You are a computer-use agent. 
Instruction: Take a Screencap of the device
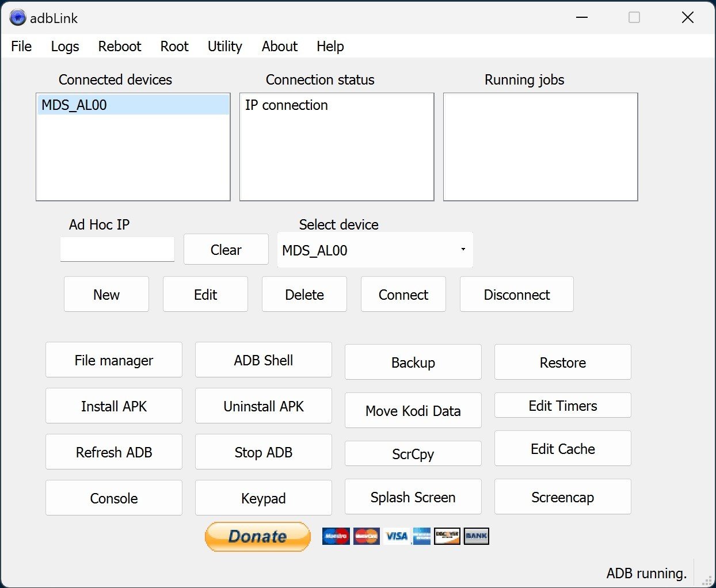(562, 497)
